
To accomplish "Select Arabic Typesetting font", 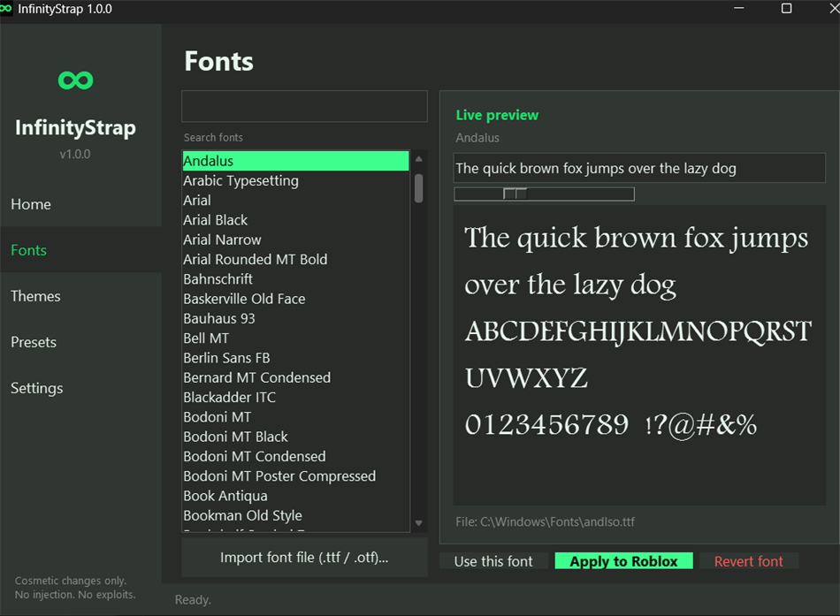I will pos(295,180).
